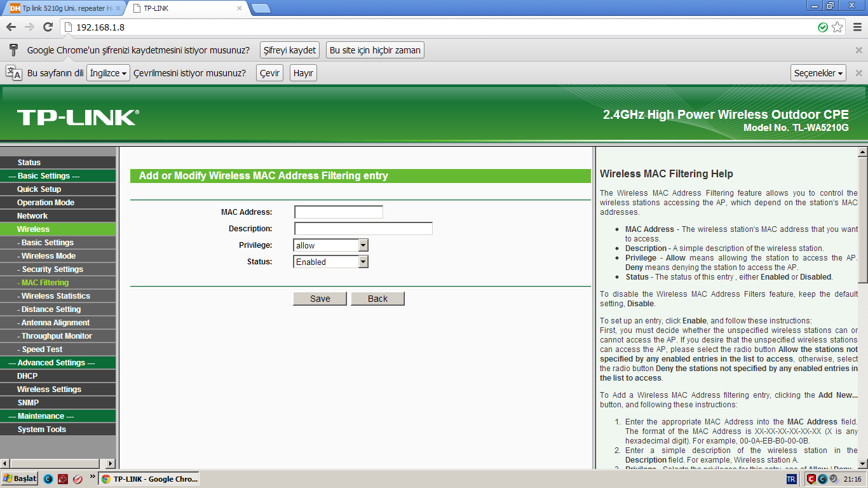Bookmark this page with the star icon

(x=837, y=27)
